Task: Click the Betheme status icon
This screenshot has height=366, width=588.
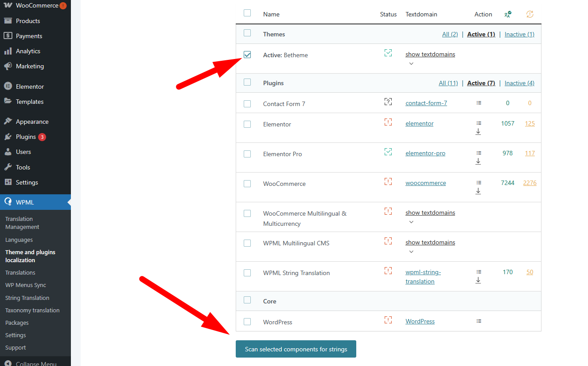Action: (388, 53)
